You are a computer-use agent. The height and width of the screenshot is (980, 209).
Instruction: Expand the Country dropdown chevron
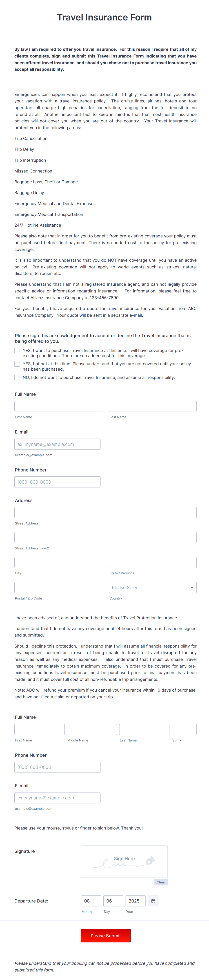tap(191, 587)
